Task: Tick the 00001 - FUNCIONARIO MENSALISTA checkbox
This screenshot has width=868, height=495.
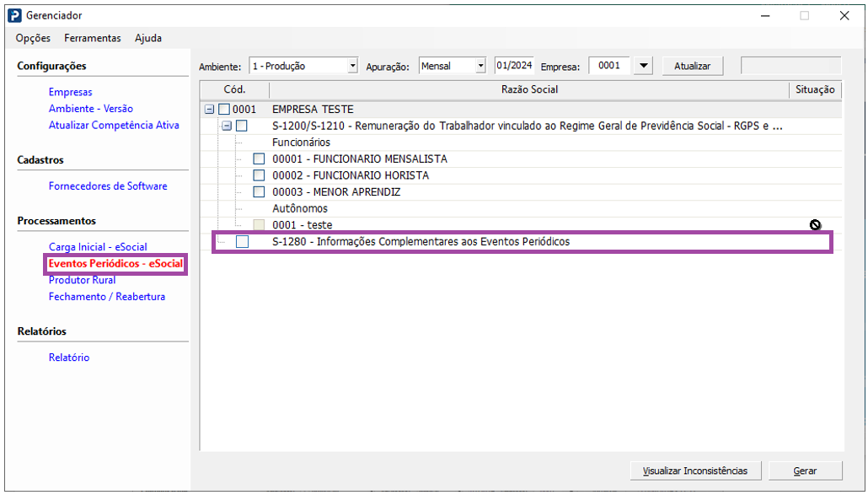Action: pos(259,159)
